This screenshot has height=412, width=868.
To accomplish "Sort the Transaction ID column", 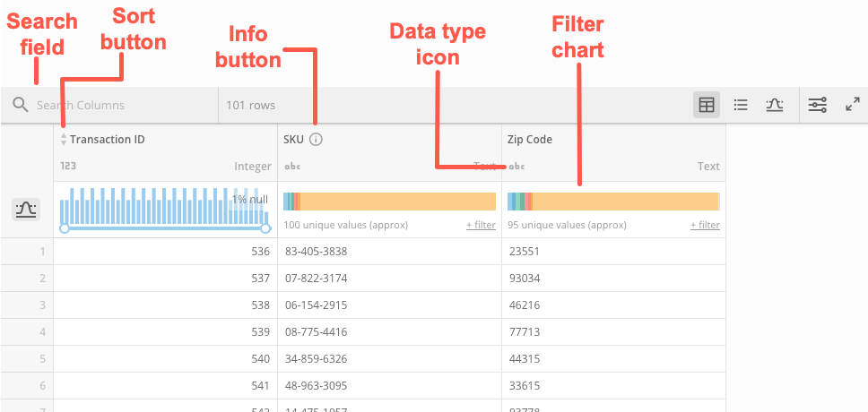I will [63, 140].
